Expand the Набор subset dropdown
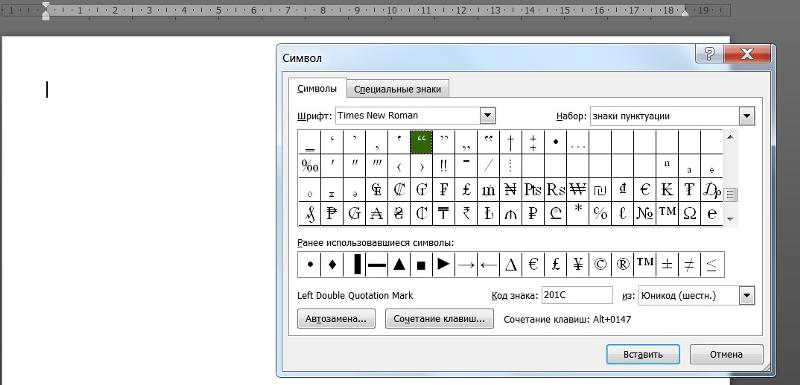Screen dimensions: 800x385 pyautogui.click(x=747, y=116)
